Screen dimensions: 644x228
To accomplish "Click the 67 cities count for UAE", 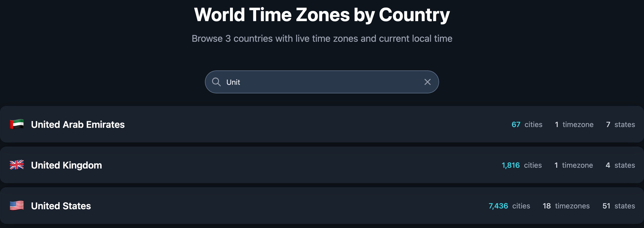I will [x=527, y=124].
